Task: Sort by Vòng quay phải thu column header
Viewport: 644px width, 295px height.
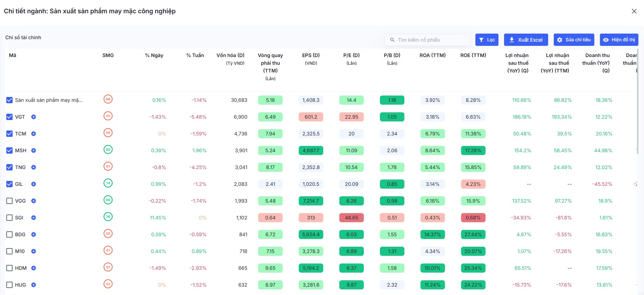Action: 270,63
